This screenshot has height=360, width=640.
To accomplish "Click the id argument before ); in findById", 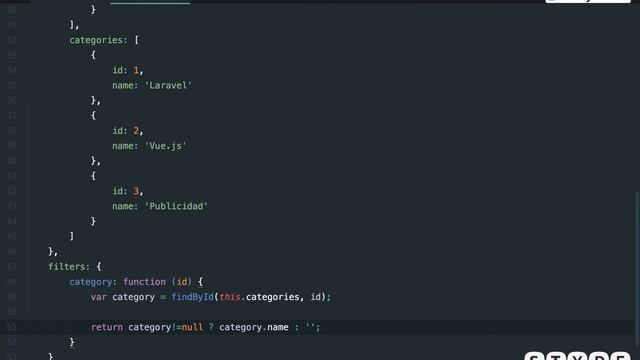I will 316,297.
